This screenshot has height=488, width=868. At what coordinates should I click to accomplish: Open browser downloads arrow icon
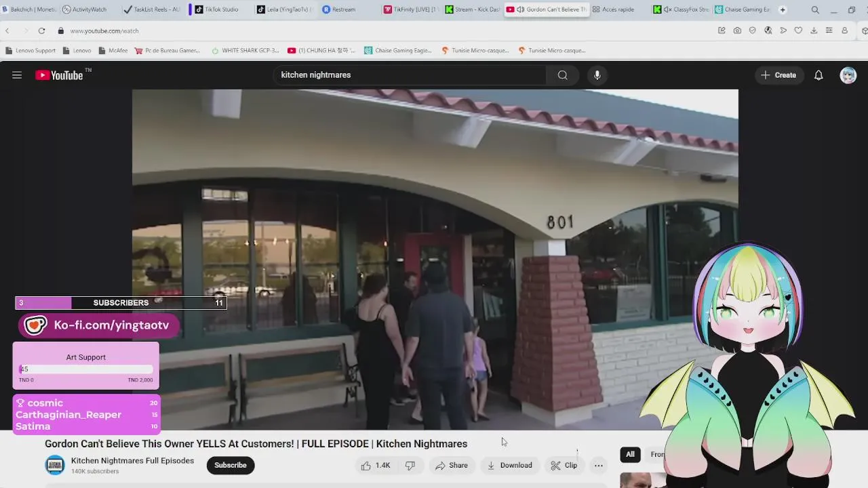814,30
